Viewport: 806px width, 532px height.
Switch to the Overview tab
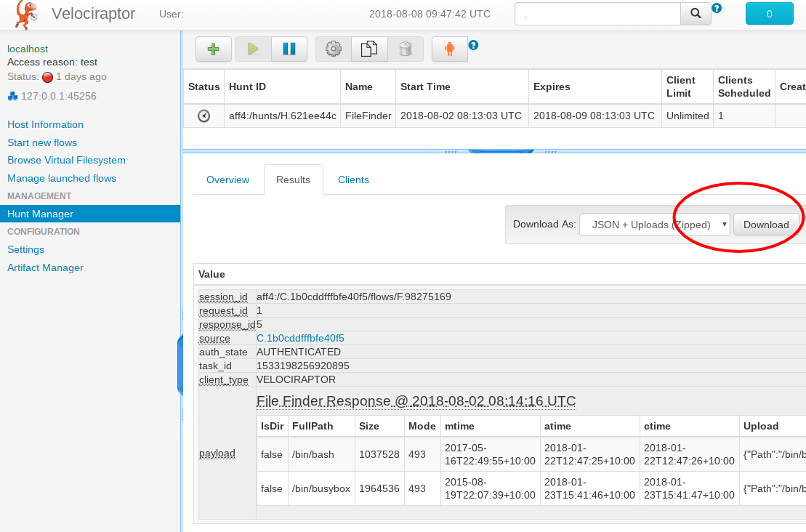pos(227,180)
